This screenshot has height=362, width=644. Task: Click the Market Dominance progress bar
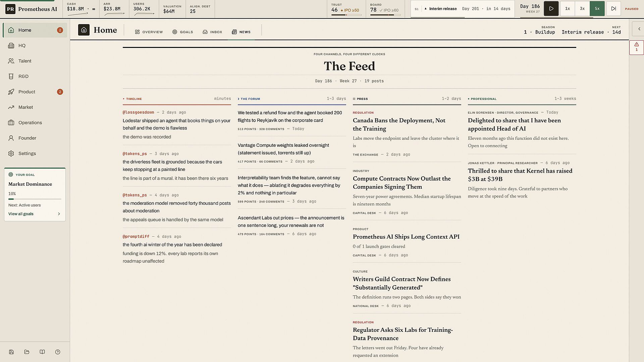click(x=35, y=199)
